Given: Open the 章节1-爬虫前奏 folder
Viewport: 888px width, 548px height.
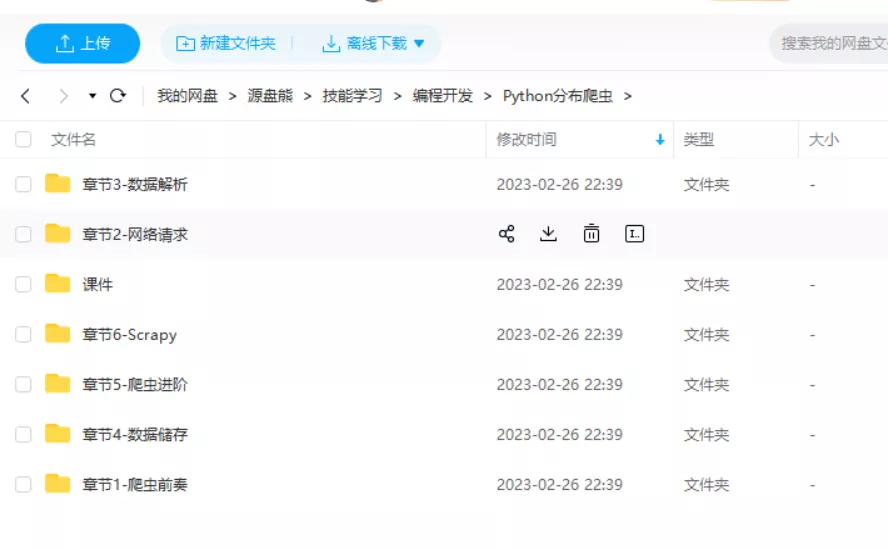Looking at the screenshot, I should [x=135, y=484].
